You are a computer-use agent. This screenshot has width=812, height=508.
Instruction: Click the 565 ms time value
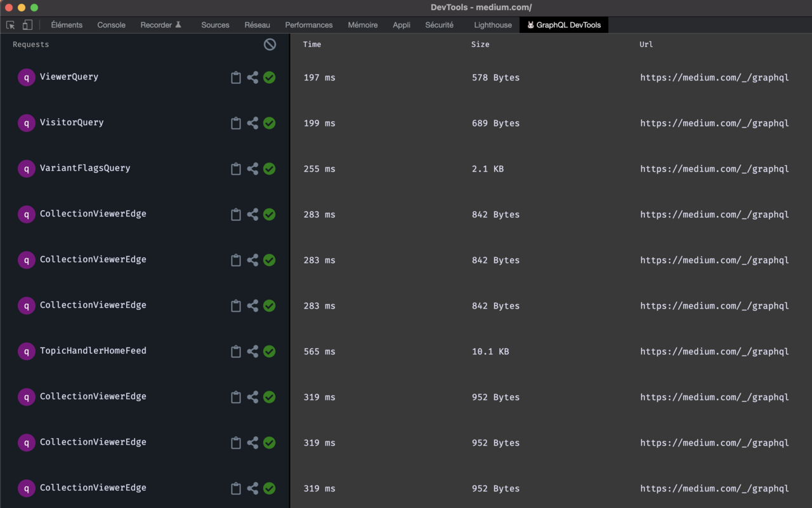pos(319,352)
